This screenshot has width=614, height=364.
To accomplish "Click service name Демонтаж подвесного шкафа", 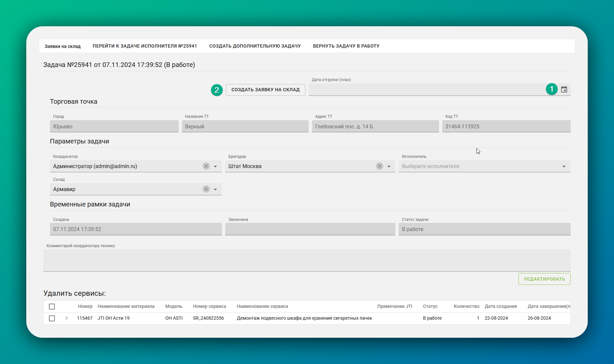I will pos(304,318).
